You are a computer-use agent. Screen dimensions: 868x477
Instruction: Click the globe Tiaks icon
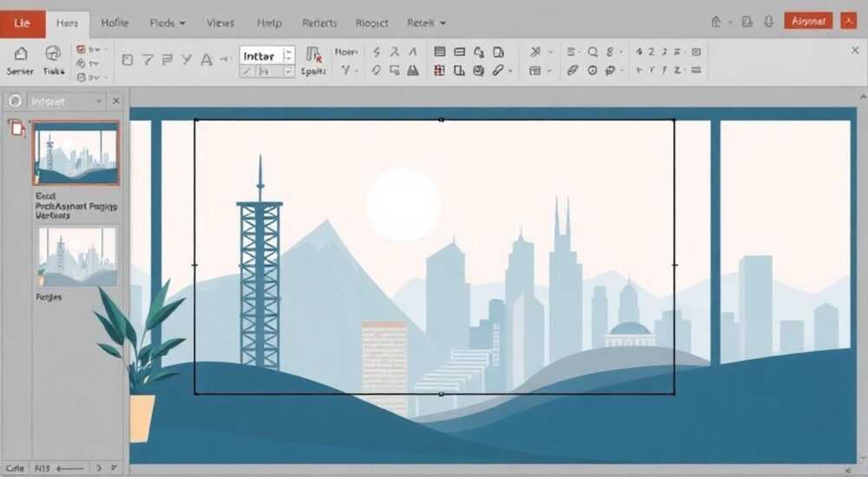click(53, 55)
